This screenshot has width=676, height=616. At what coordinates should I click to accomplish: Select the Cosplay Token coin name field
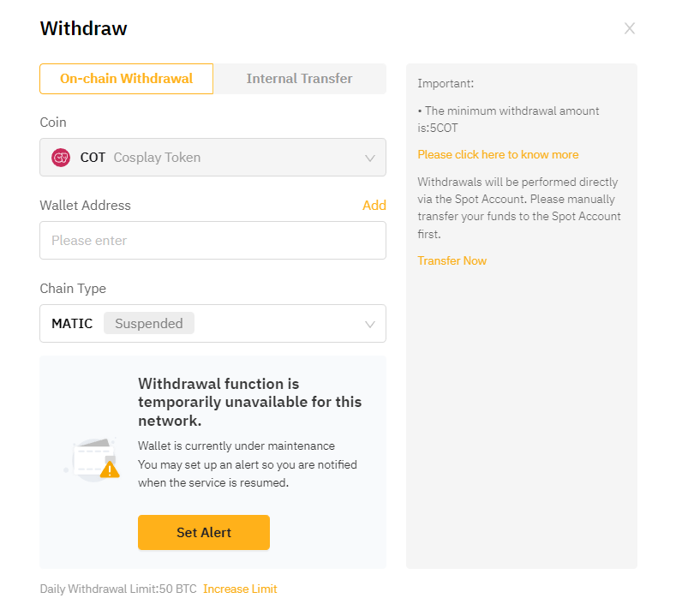tap(157, 158)
